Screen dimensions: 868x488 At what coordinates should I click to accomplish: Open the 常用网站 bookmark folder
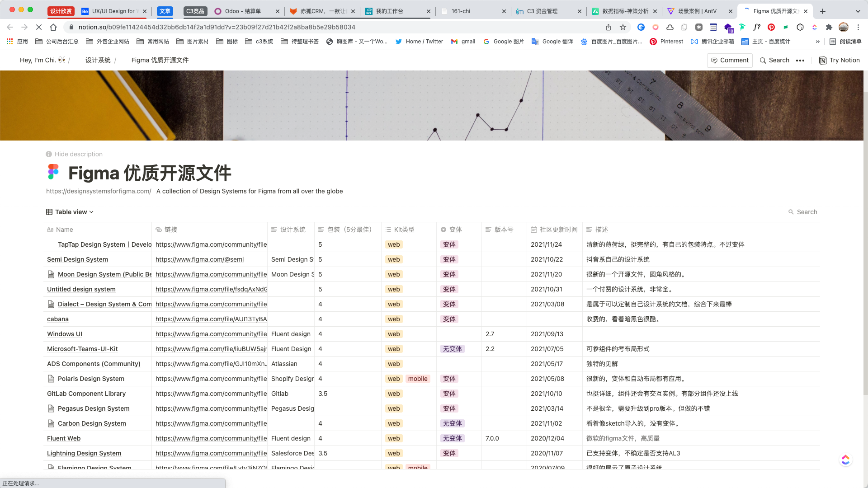pyautogui.click(x=153, y=42)
